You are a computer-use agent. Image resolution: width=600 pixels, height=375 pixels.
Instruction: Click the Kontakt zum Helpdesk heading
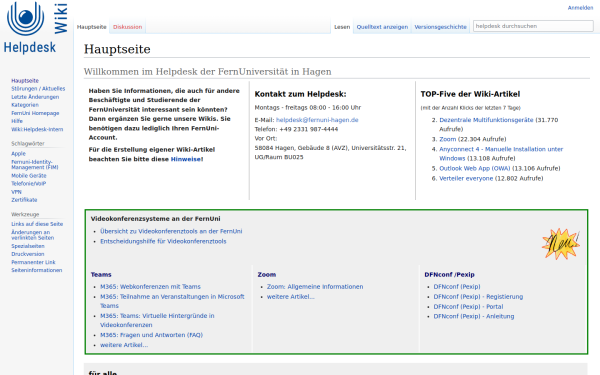click(300, 94)
